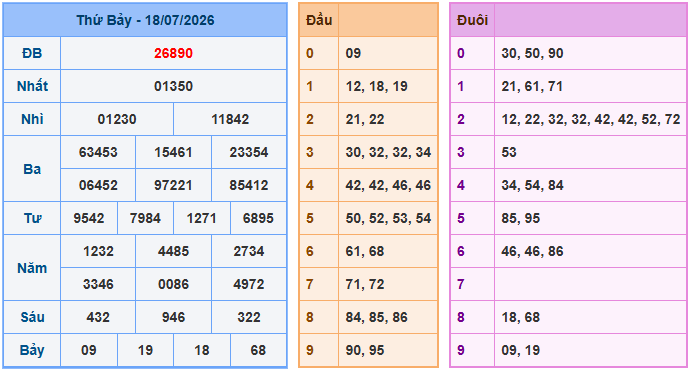Click the Đuôi column header

pyautogui.click(x=472, y=20)
